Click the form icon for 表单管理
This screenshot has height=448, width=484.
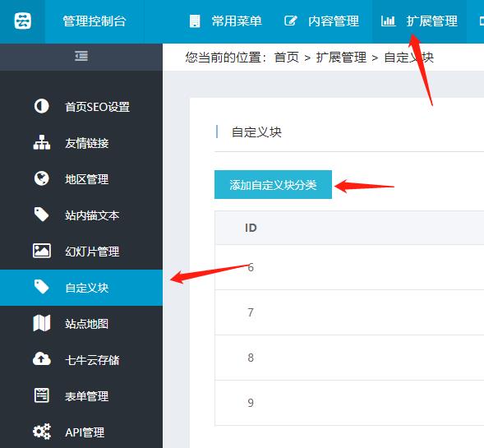tap(42, 395)
